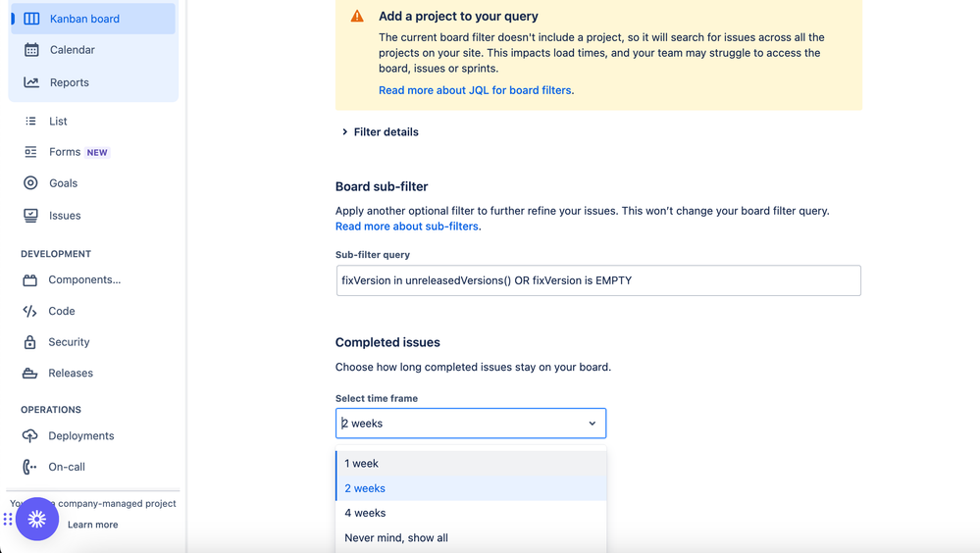Click the Releases ship icon
Image resolution: width=980 pixels, height=553 pixels.
[x=30, y=374]
